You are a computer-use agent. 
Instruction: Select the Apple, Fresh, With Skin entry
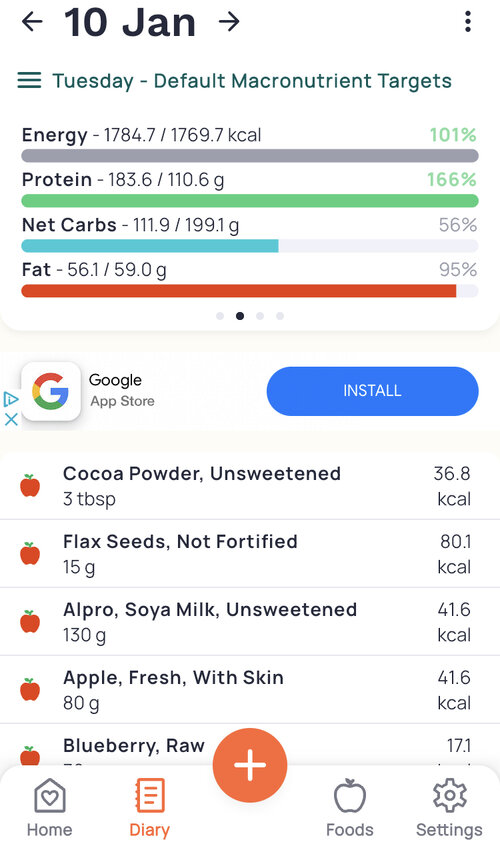pyautogui.click(x=250, y=690)
